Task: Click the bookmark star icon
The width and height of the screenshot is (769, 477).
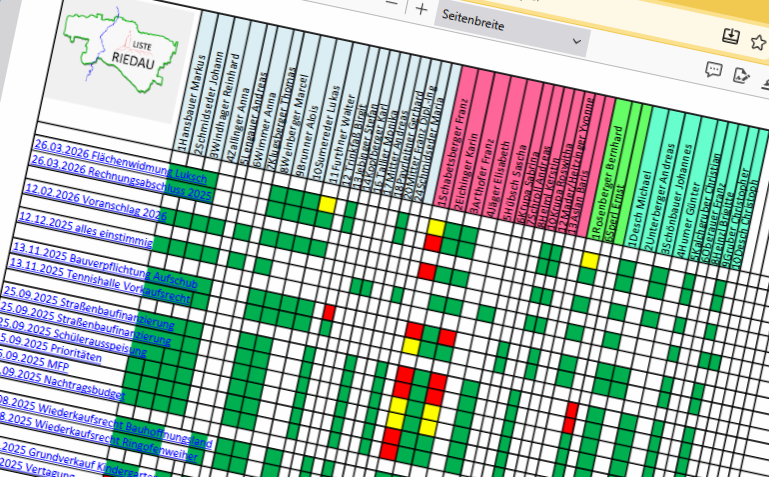Action: coord(759,38)
